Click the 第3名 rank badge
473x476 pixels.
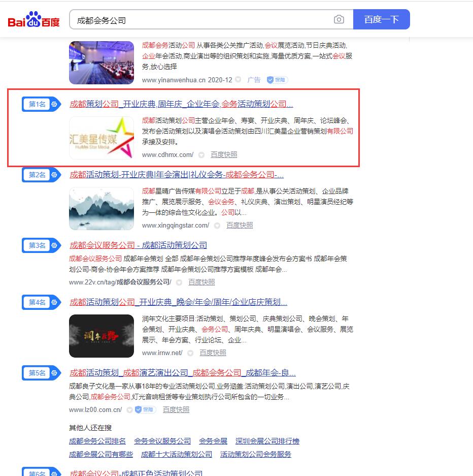(41, 245)
